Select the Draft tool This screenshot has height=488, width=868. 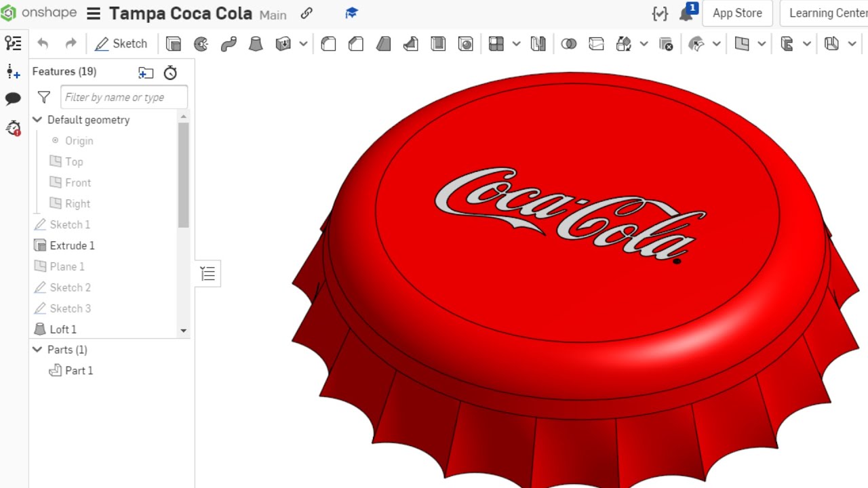pyautogui.click(x=383, y=44)
